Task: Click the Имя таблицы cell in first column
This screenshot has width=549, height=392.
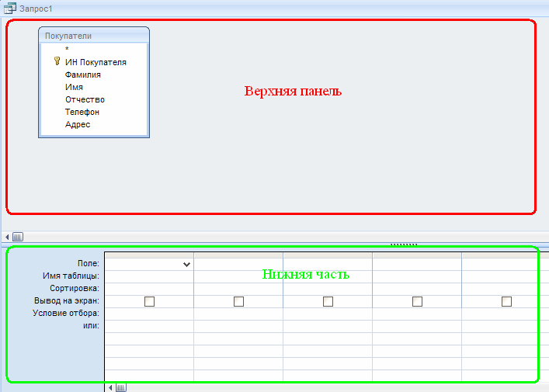Action: (x=149, y=276)
